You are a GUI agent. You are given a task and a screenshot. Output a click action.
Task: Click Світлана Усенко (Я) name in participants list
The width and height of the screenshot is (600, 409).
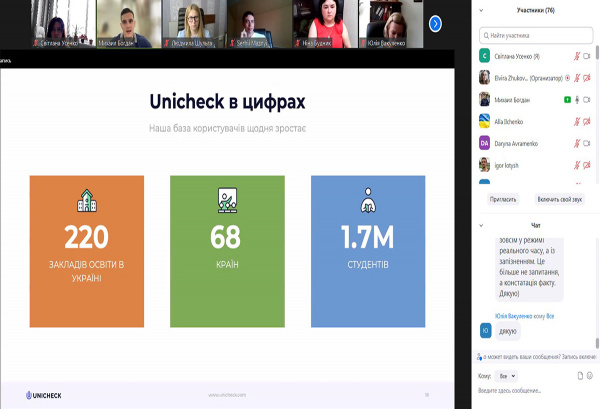click(x=517, y=57)
